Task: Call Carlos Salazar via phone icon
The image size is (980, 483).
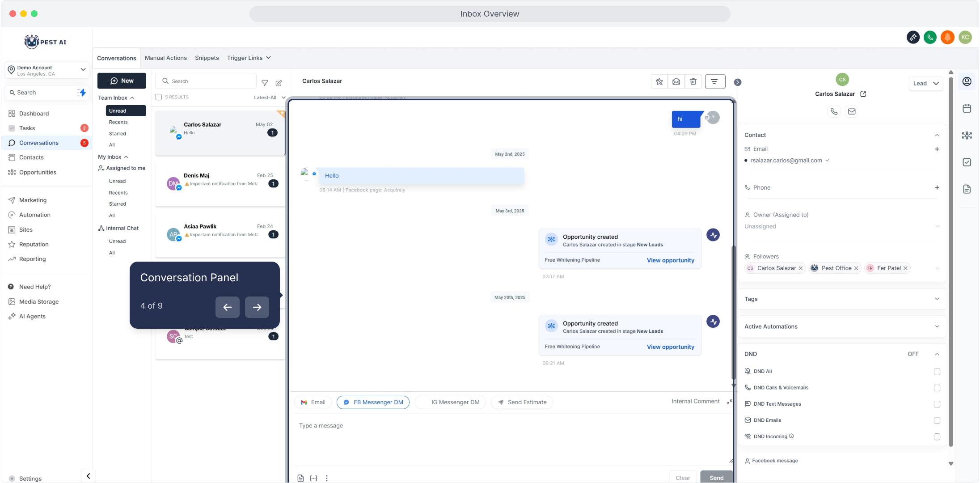Action: point(834,111)
